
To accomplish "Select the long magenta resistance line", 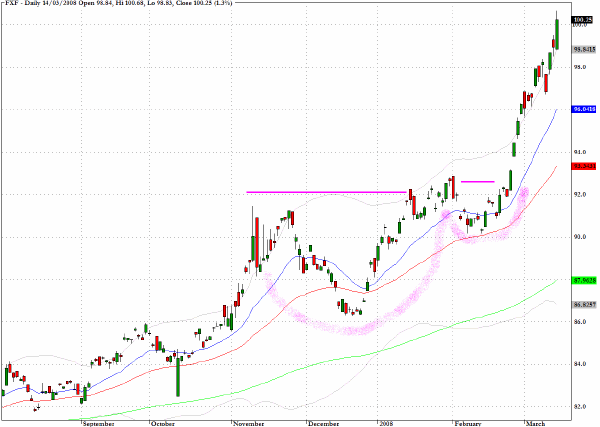I will (x=326, y=192).
